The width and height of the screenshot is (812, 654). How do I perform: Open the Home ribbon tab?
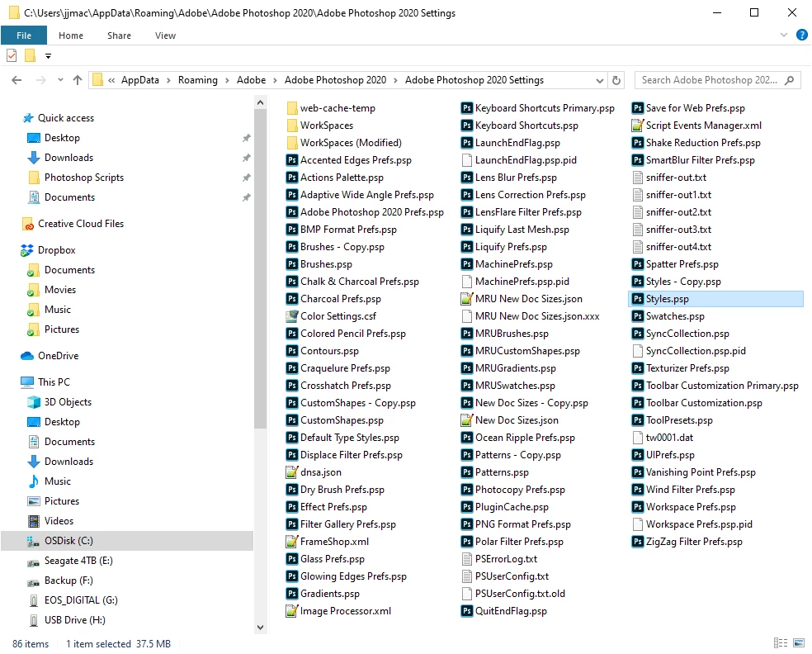(71, 36)
